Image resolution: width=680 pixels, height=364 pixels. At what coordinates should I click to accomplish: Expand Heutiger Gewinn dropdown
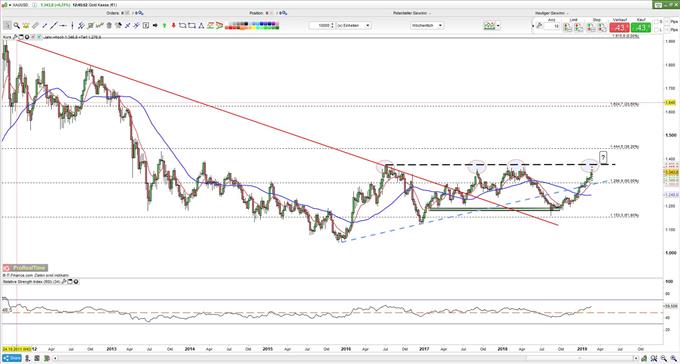567,13
